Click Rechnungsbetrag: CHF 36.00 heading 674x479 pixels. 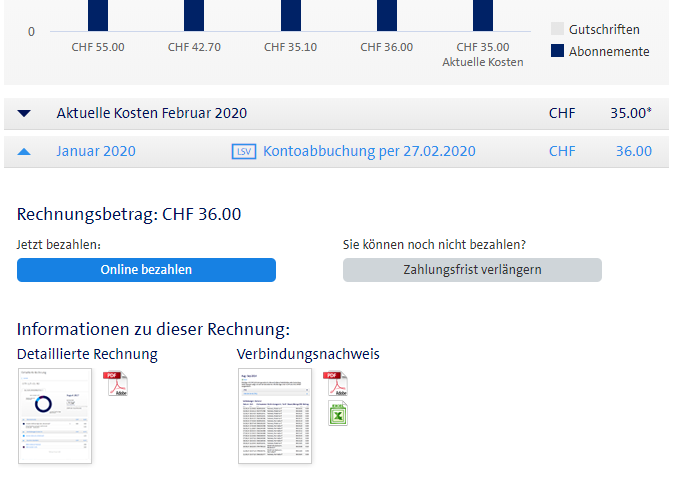click(x=129, y=214)
